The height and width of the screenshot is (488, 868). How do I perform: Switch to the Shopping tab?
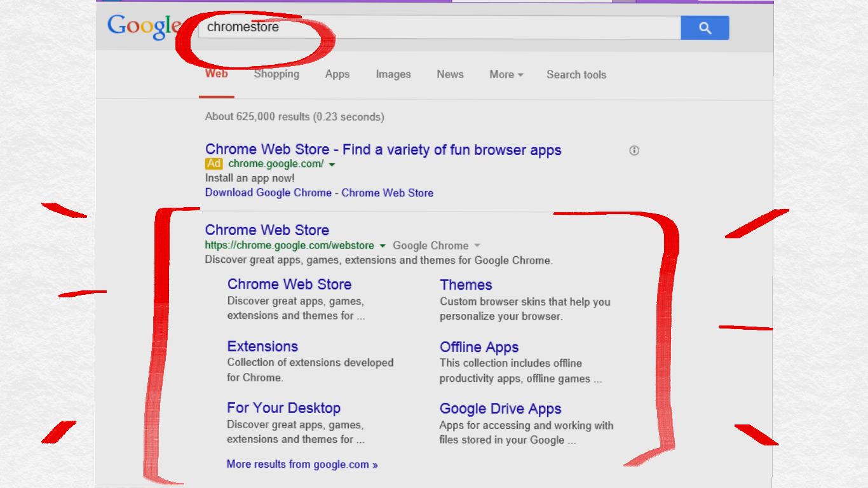pos(276,74)
